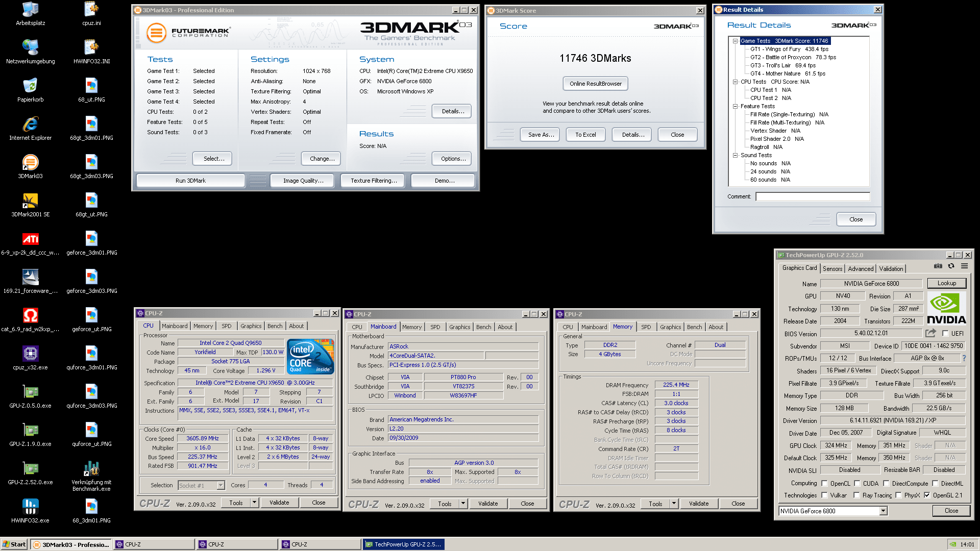Toggle the UEFI checkbox in GPU-Z

coord(945,334)
